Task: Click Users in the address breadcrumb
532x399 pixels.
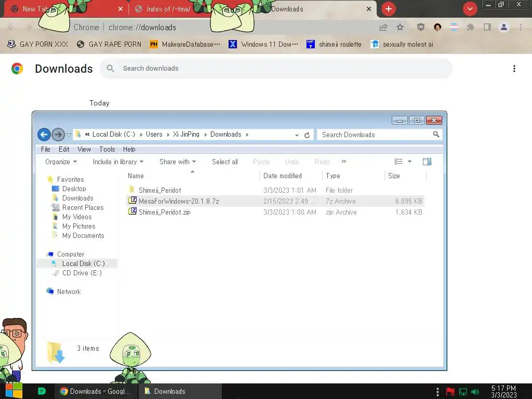Action: pos(154,135)
